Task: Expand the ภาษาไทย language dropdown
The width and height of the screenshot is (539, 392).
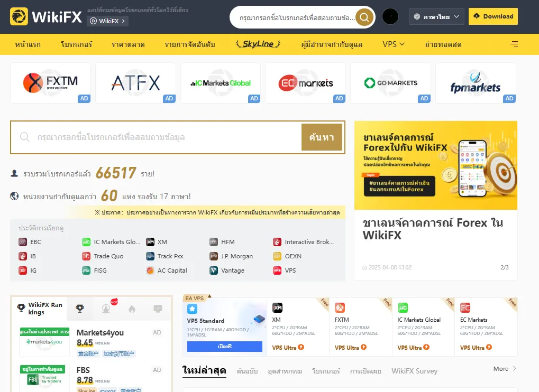Action: pos(436,16)
